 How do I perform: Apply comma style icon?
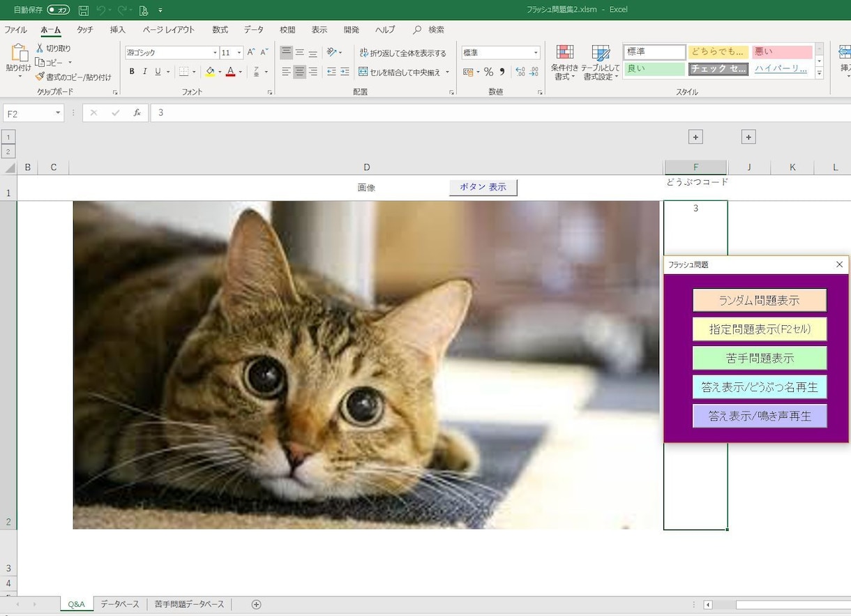[x=502, y=72]
